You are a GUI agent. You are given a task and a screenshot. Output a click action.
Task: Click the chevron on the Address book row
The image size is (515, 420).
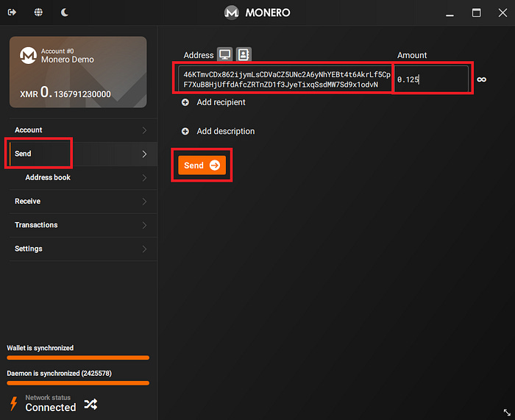(144, 178)
